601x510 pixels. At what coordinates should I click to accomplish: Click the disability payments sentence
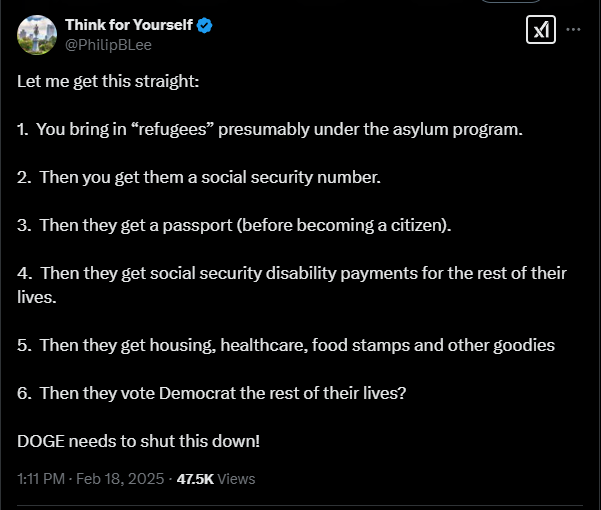(292, 285)
